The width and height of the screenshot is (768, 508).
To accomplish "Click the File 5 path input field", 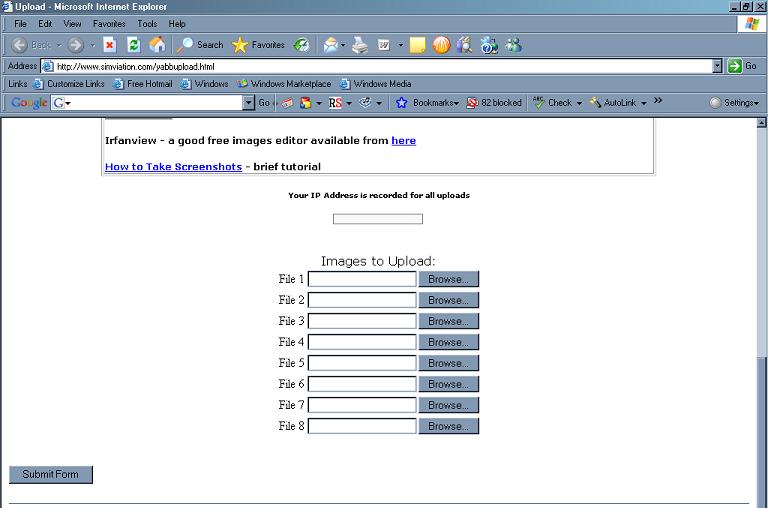I will point(362,363).
